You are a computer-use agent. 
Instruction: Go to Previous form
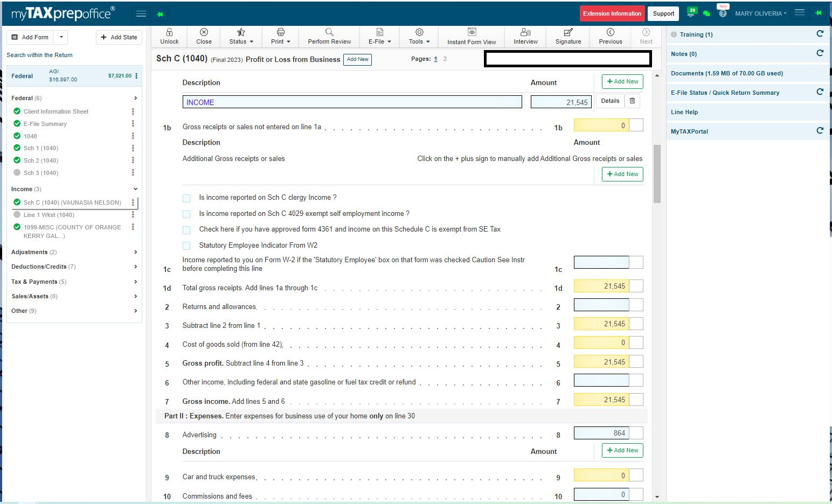pyautogui.click(x=611, y=36)
